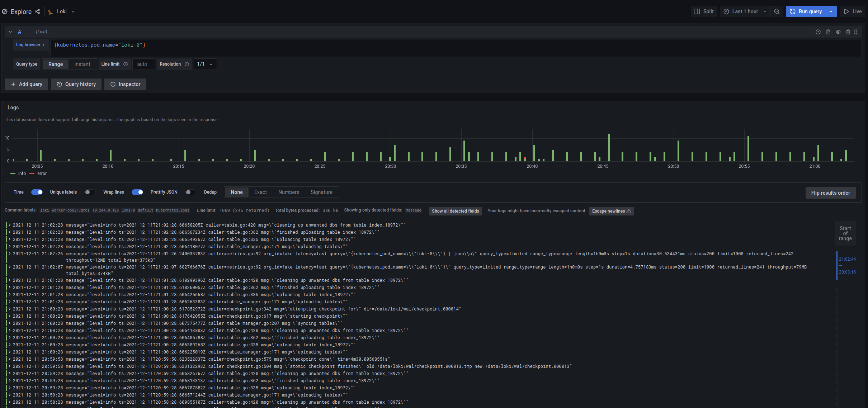
Task: Click the Query history icon
Action: pyautogui.click(x=59, y=84)
